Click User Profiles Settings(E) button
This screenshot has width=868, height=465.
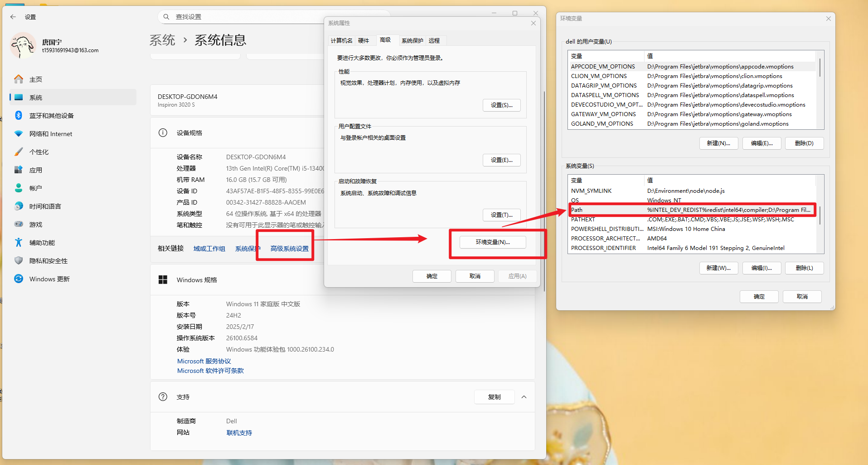click(501, 160)
